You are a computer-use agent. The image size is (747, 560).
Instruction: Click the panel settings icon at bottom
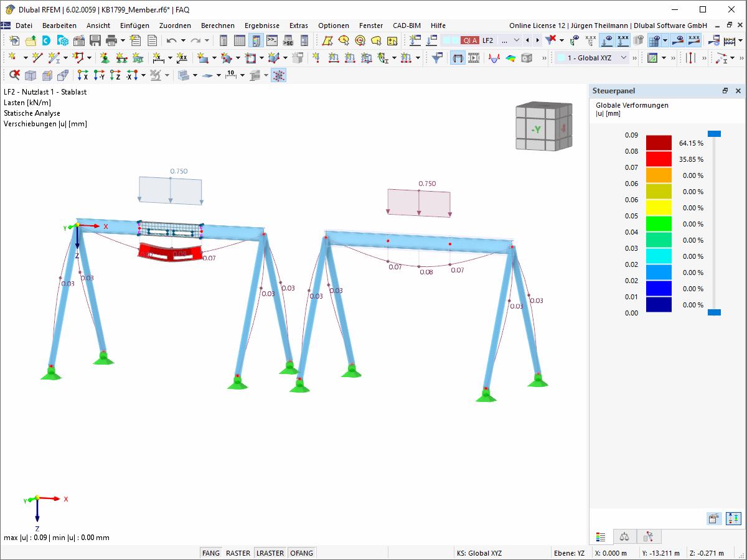point(714,518)
